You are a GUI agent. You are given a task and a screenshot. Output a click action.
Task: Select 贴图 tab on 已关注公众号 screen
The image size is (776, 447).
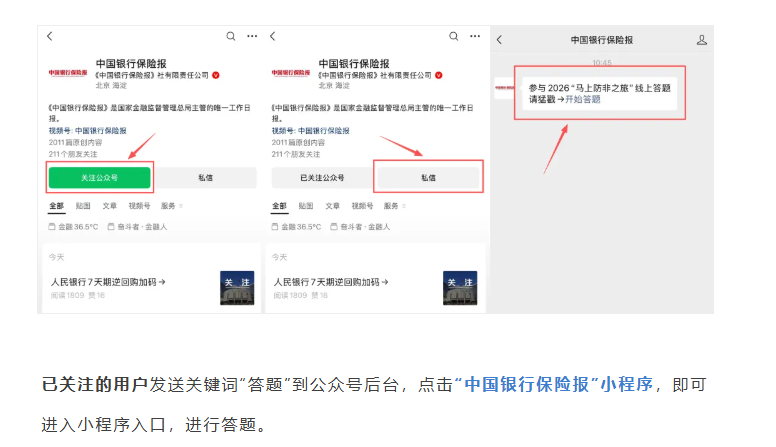point(306,206)
